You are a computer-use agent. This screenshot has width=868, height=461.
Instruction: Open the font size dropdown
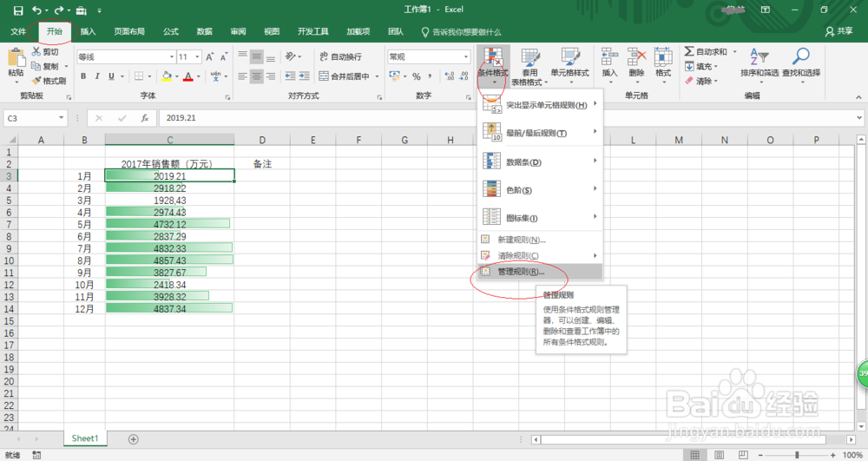click(x=197, y=56)
